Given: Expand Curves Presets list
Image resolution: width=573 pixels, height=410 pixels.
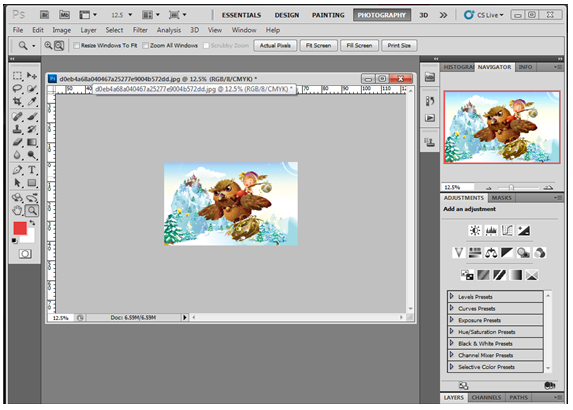Looking at the screenshot, I should point(452,308).
